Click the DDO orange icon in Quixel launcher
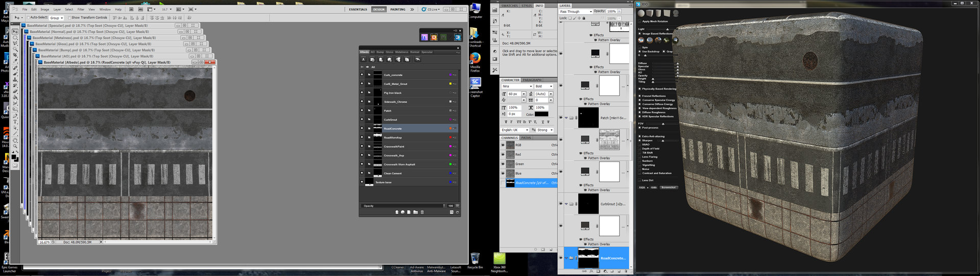 tap(434, 37)
